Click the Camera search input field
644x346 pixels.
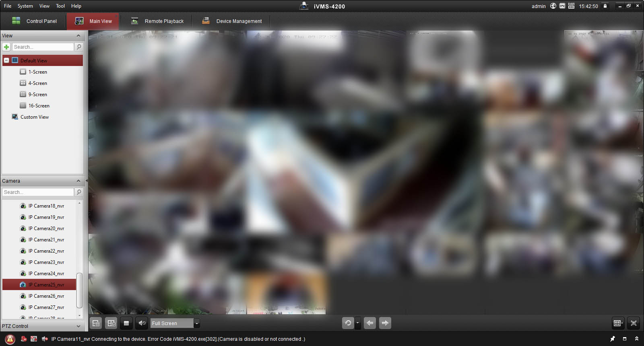pos(38,192)
